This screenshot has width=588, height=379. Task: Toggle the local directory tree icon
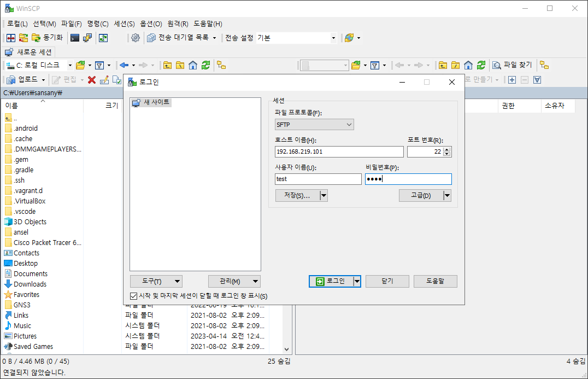(221, 65)
